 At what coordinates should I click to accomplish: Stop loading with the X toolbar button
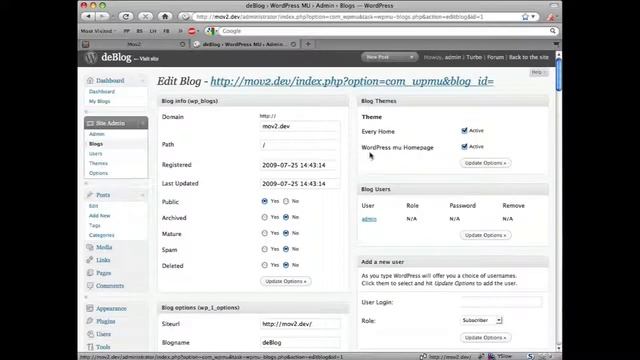click(x=145, y=16)
